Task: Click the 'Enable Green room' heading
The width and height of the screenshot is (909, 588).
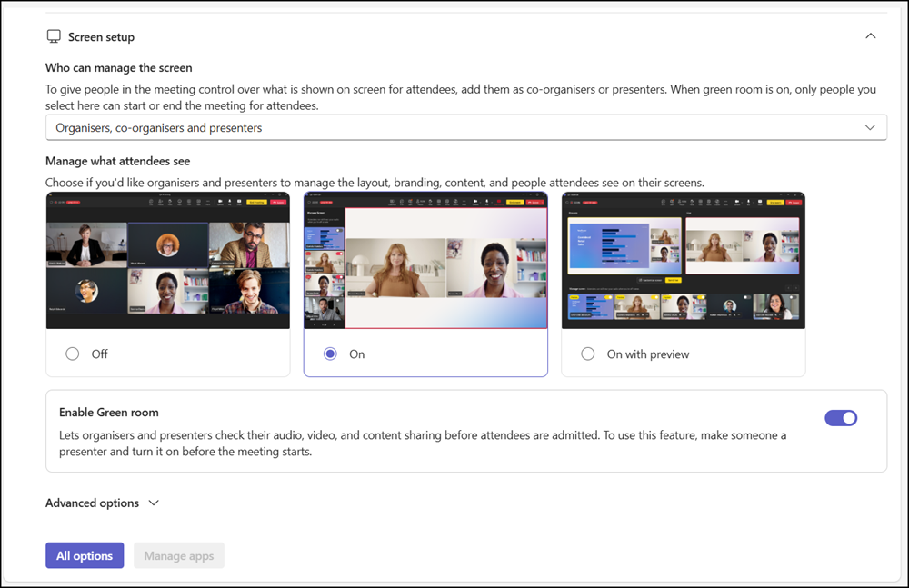Action: [x=108, y=413]
